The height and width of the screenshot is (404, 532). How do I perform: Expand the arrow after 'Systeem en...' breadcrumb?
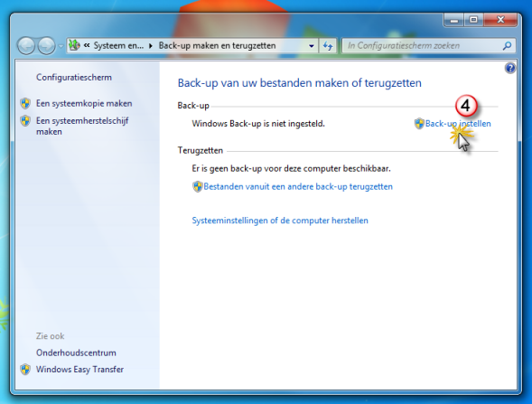[151, 45]
